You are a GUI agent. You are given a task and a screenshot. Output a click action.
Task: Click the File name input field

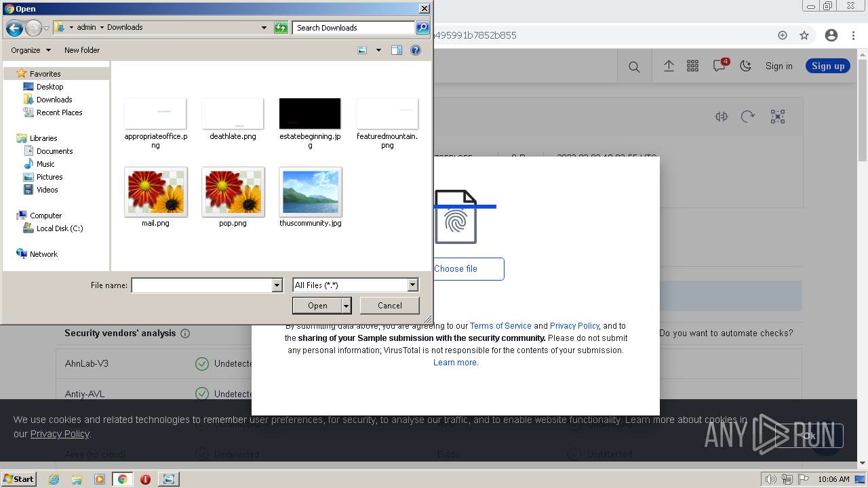click(x=201, y=285)
